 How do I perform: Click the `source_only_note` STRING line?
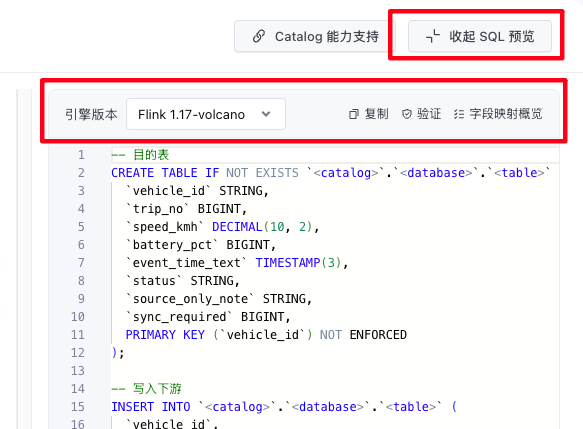[219, 299]
